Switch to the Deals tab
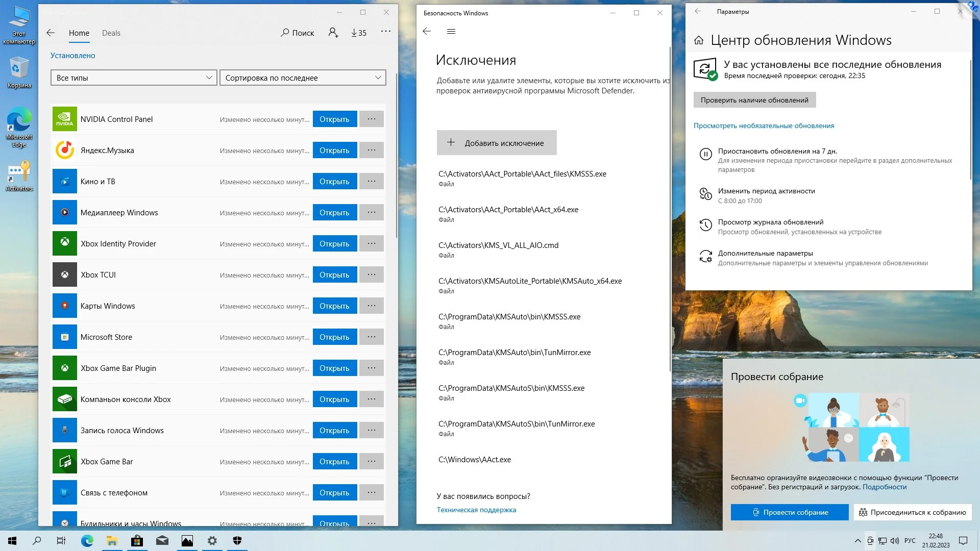 coord(111,33)
